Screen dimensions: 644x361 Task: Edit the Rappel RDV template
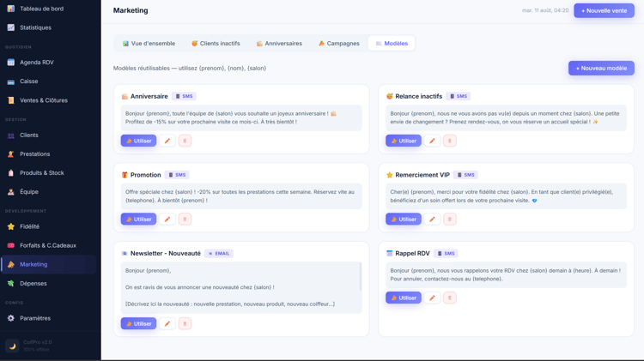[x=432, y=298]
